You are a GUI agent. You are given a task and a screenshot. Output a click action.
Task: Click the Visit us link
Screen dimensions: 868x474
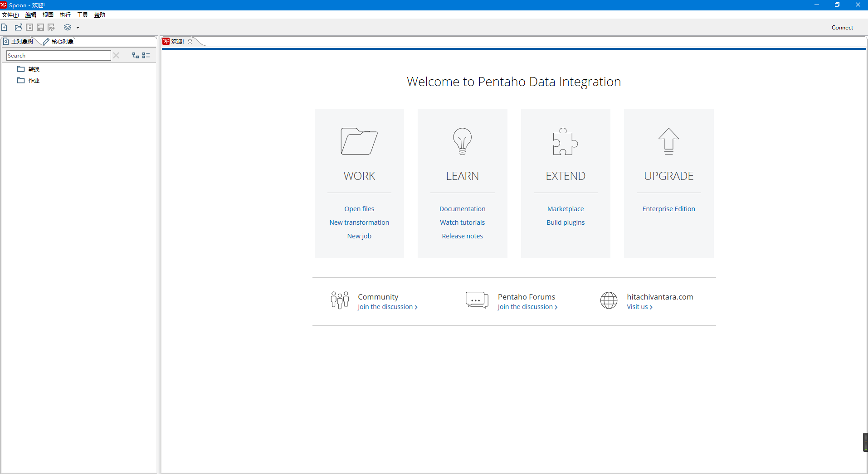[639, 307]
